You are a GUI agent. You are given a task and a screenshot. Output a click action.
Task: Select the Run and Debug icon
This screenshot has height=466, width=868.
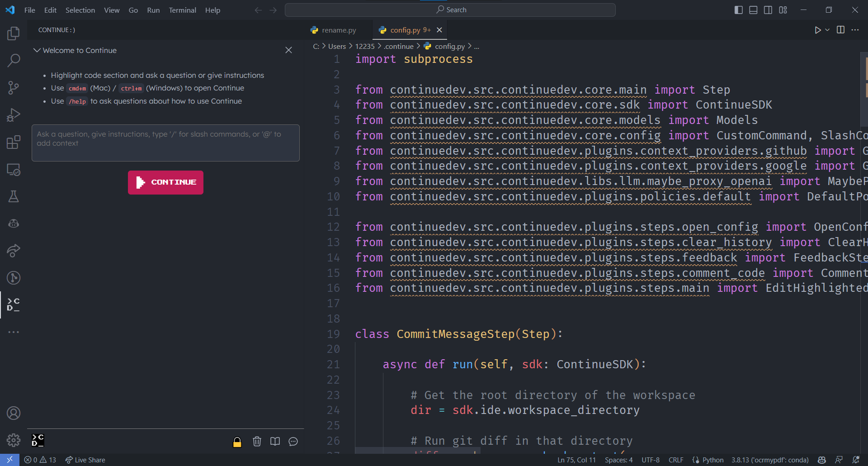[x=13, y=115]
